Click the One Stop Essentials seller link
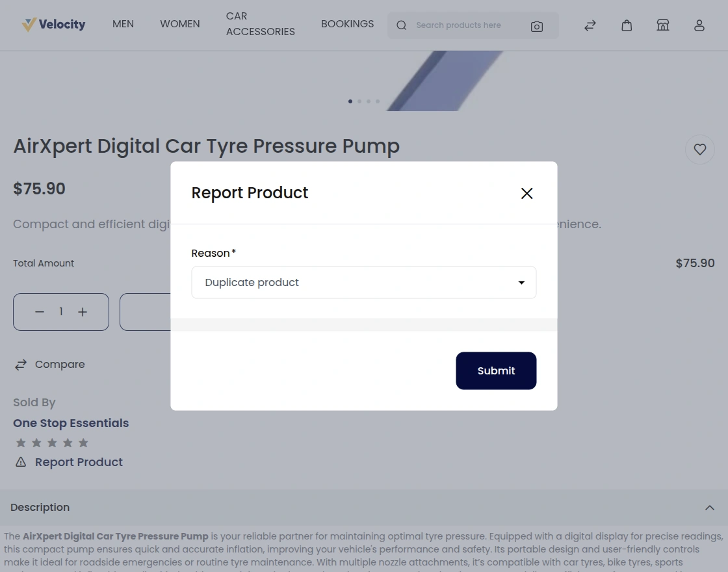728x572 pixels. pyautogui.click(x=71, y=423)
